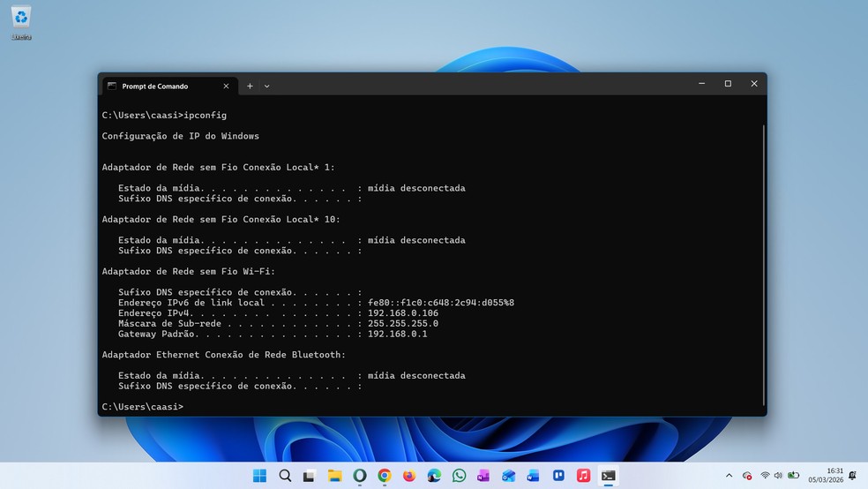Viewport: 868px width, 489px height.
Task: Open Task View in taskbar
Action: (x=309, y=476)
